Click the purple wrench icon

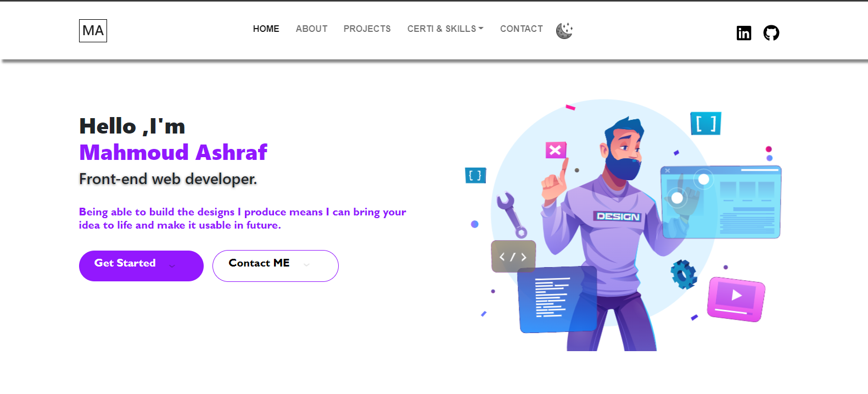(512, 214)
